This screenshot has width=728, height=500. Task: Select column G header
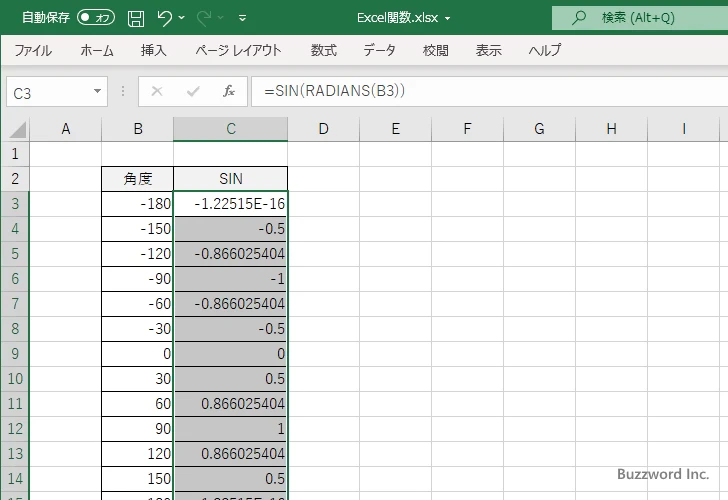point(539,129)
